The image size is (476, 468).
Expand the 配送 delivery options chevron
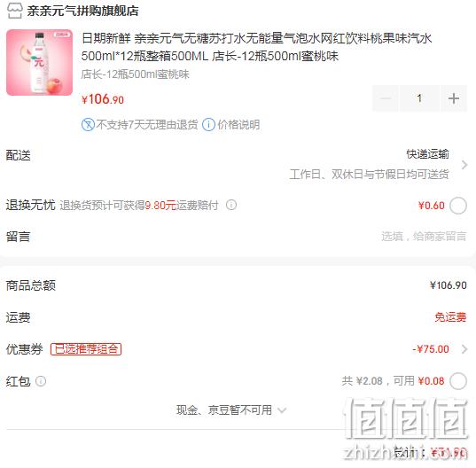[464, 165]
